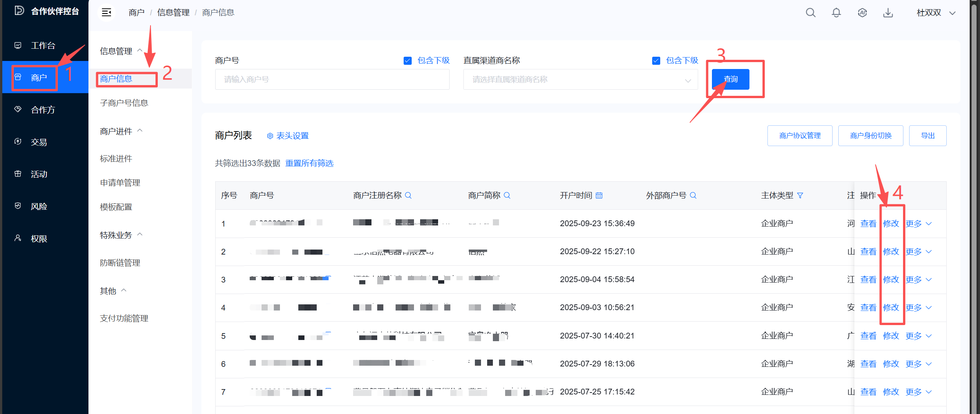This screenshot has height=414, width=980.
Task: Toggle 包含下级 checkbox for 商户号
Action: [x=407, y=61]
